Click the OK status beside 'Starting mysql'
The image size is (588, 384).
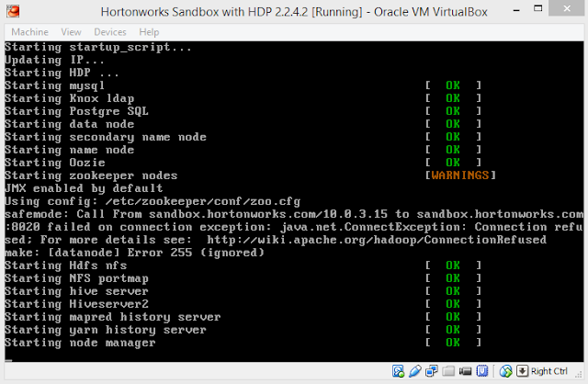453,85
